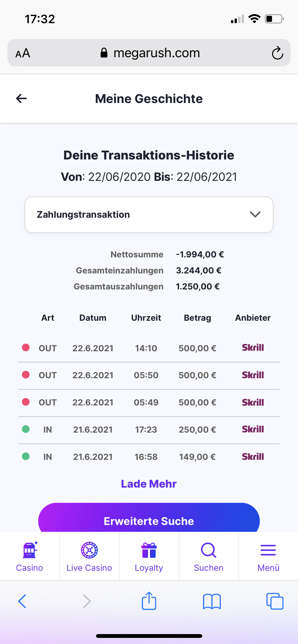This screenshot has height=644, width=298.
Task: Show Safari open tabs overview
Action: 275,602
